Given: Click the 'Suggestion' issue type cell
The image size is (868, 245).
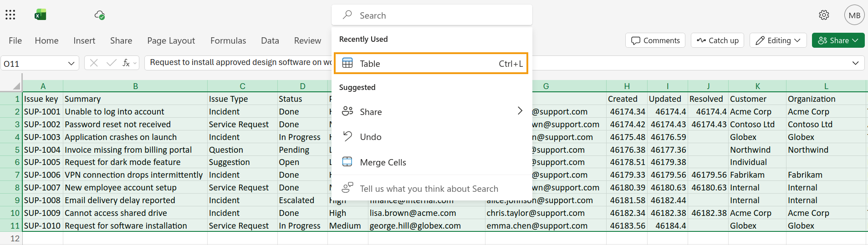Looking at the screenshot, I should 242,162.
